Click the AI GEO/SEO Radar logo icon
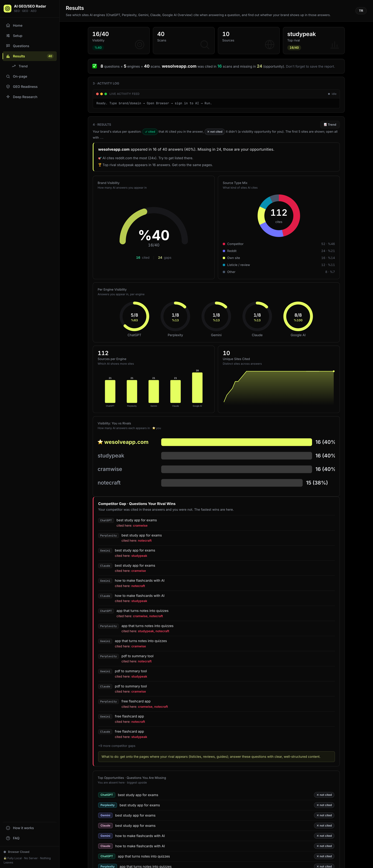 (7, 8)
